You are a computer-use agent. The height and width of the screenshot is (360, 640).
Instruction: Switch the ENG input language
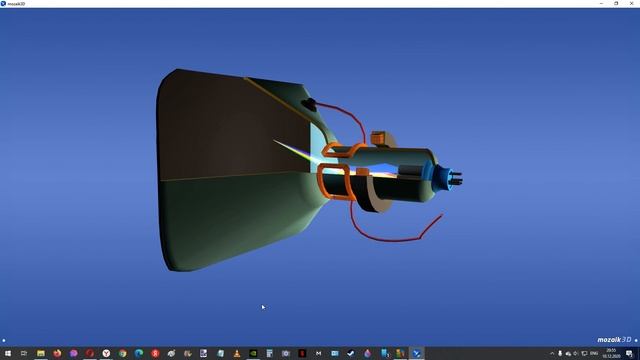pyautogui.click(x=594, y=353)
